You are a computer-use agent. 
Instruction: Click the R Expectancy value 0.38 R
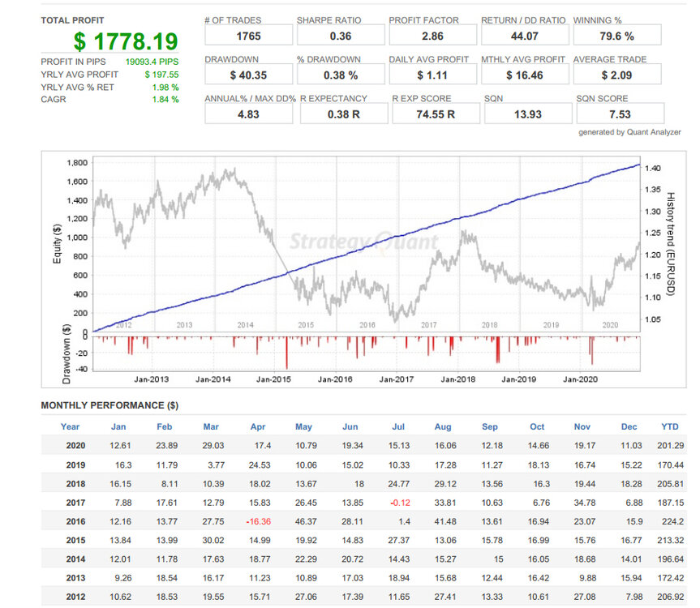coord(344,114)
